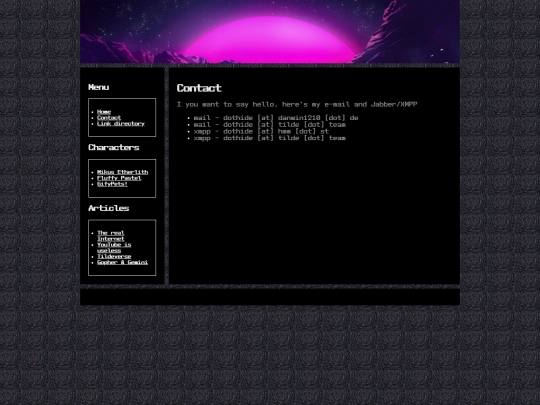
Task: Visit the GifyPets! link
Action: point(112,184)
